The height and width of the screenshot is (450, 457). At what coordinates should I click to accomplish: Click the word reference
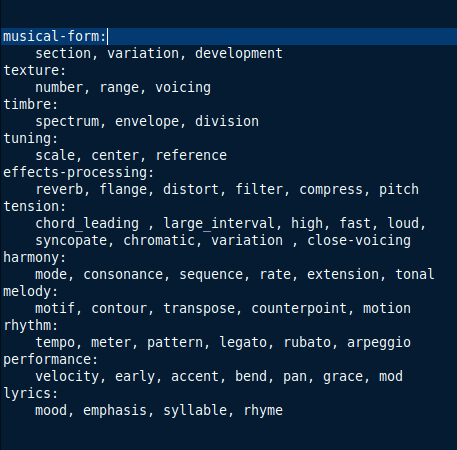(191, 155)
